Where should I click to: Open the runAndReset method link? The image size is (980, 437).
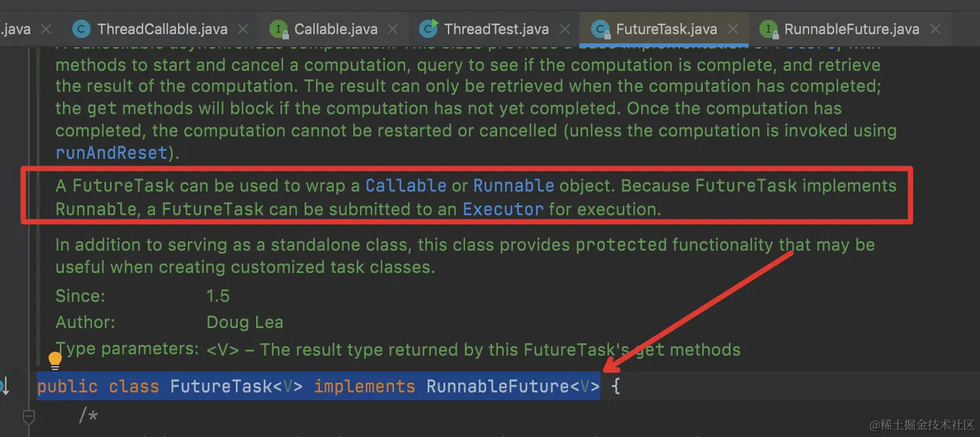coord(111,153)
